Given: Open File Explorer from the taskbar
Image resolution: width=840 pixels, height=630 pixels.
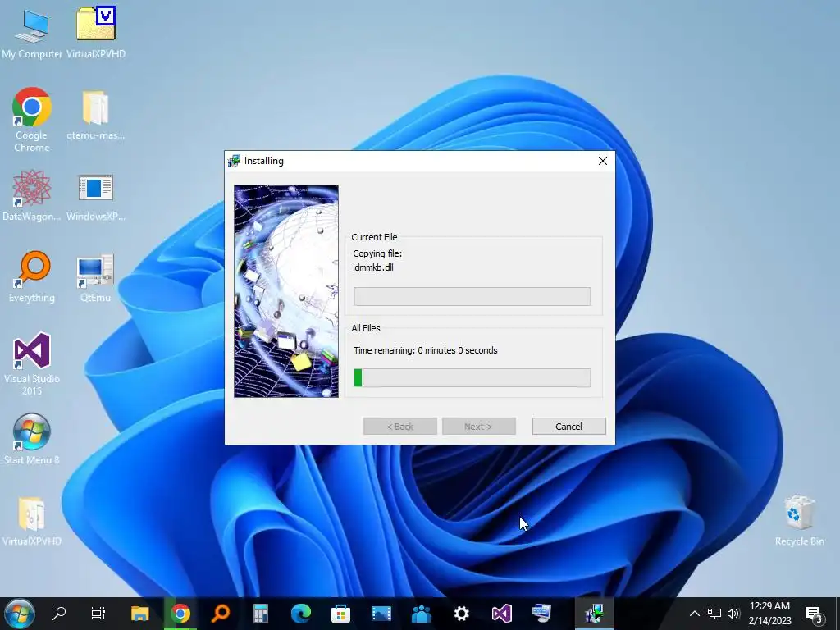Looking at the screenshot, I should (139, 613).
